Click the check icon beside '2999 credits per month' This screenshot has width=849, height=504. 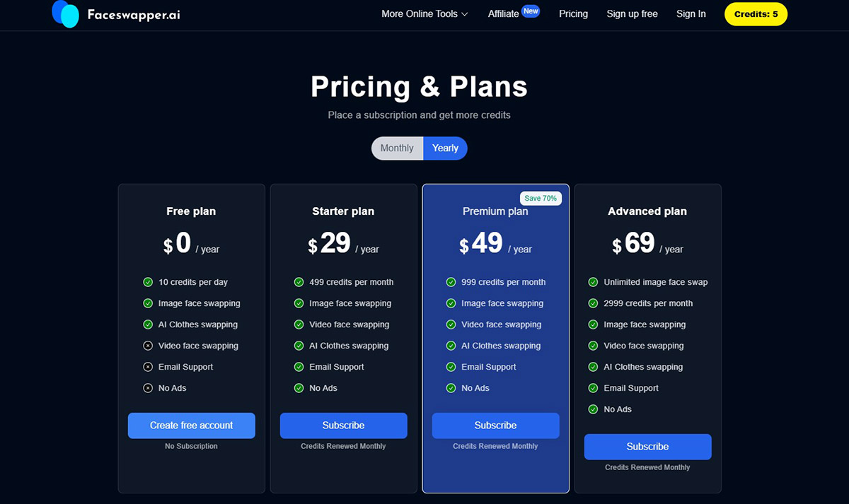593,303
